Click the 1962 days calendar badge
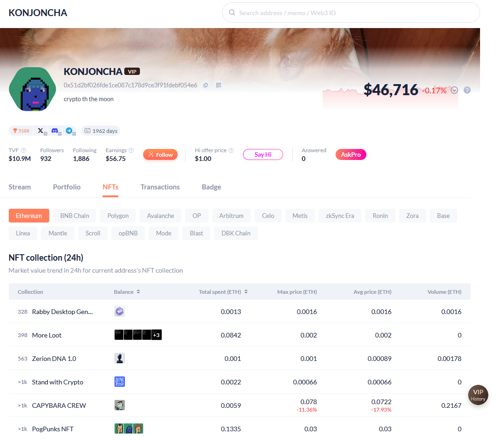The width and height of the screenshot is (504, 440). [101, 131]
